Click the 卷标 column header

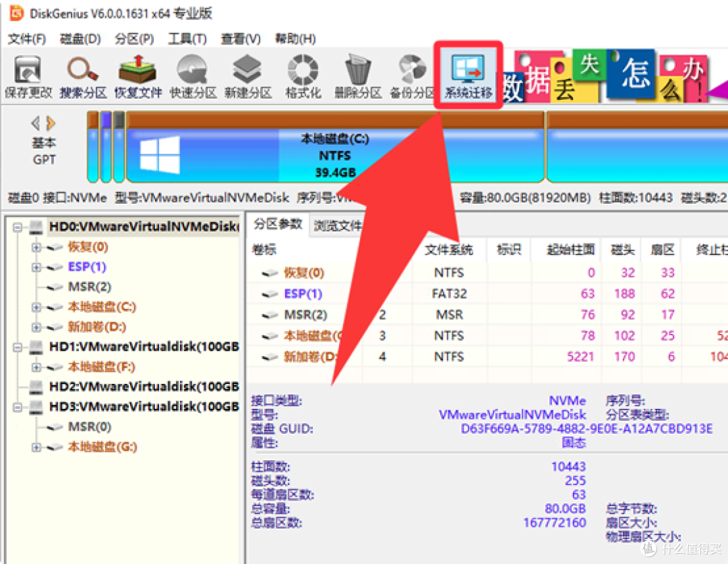click(264, 250)
